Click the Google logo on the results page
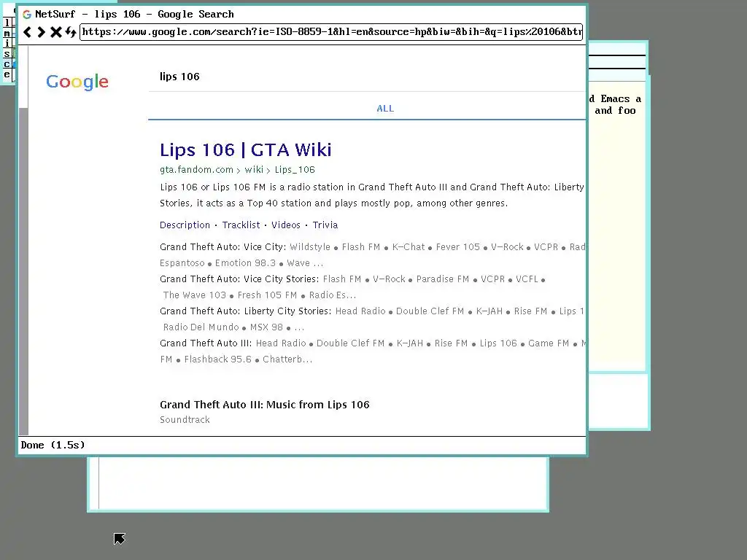 [77, 82]
